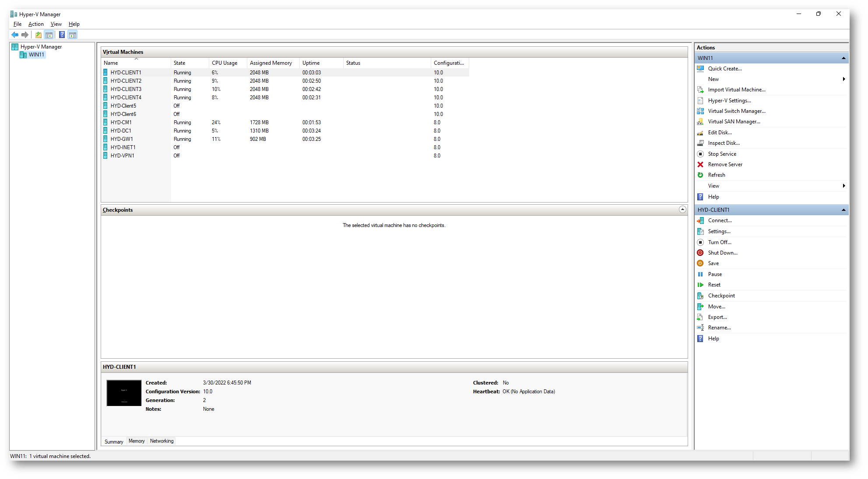Click the Quick Create icon in Actions
Screen dimensions: 868x479
point(700,69)
